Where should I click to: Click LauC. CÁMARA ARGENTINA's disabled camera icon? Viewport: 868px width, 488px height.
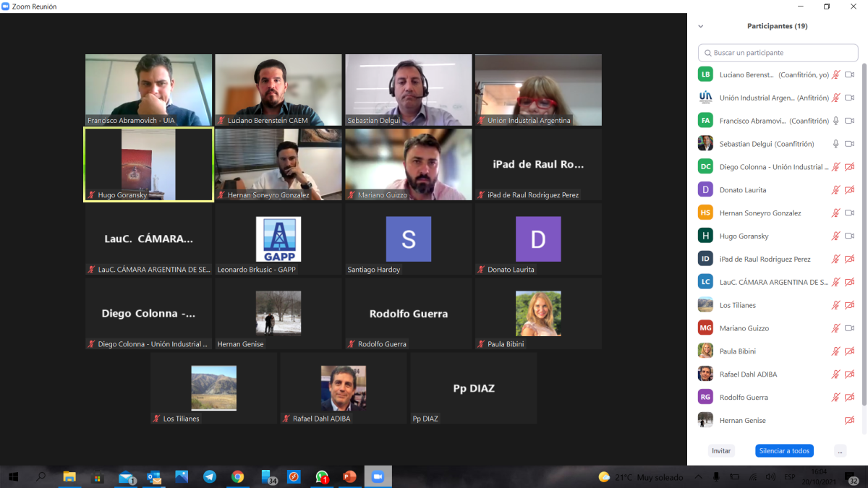(850, 282)
